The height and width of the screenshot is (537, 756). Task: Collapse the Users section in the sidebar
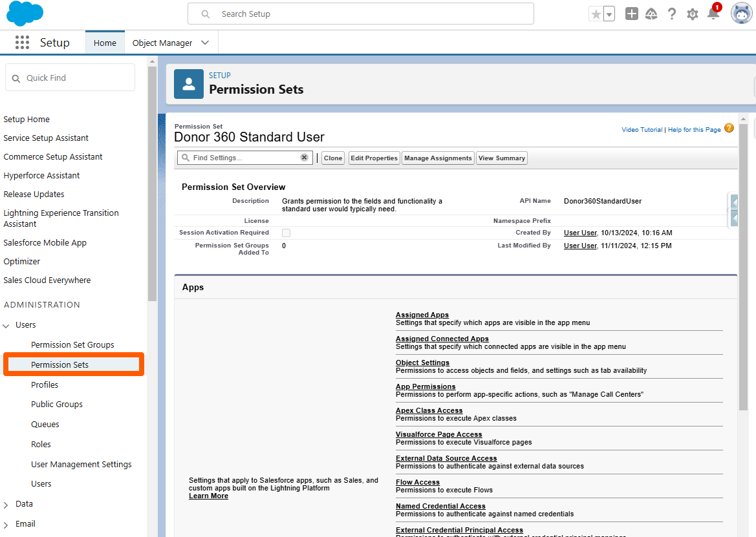[6, 326]
